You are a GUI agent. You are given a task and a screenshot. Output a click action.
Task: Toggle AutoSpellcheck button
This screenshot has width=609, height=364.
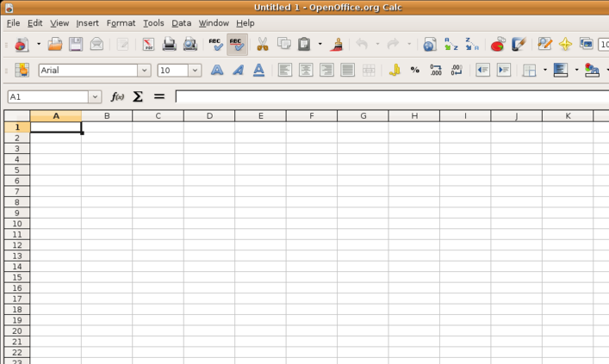click(x=237, y=44)
